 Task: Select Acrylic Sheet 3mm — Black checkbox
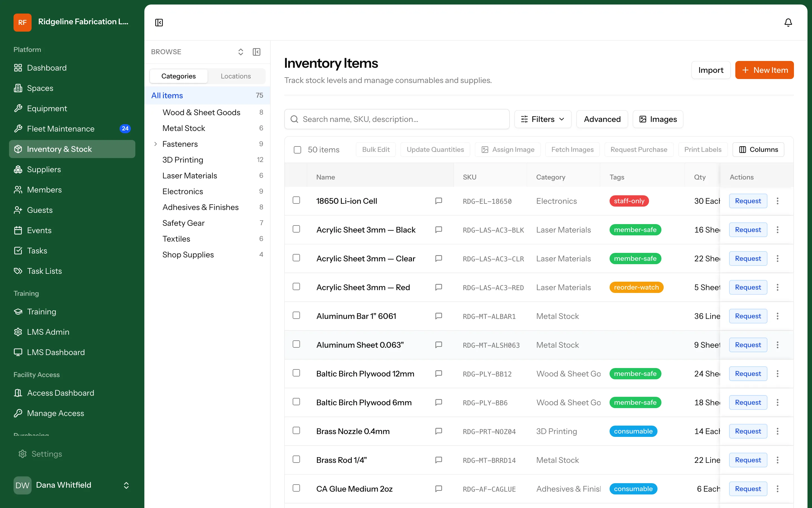296,229
